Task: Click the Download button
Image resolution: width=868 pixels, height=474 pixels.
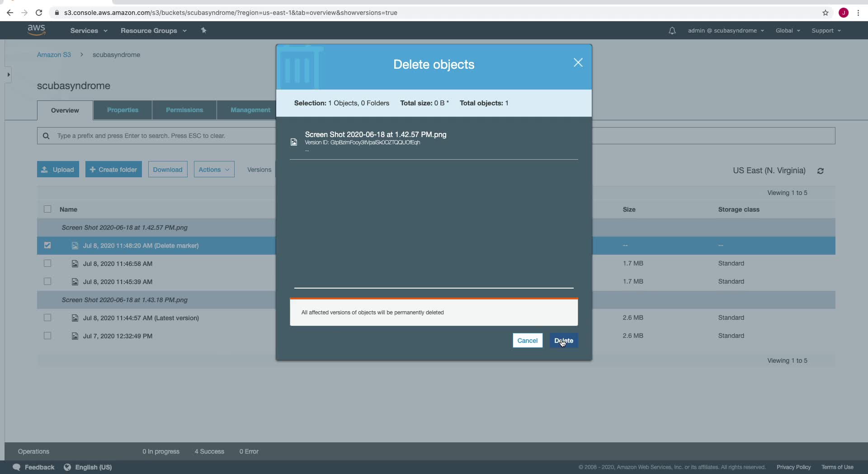Action: [x=168, y=170]
